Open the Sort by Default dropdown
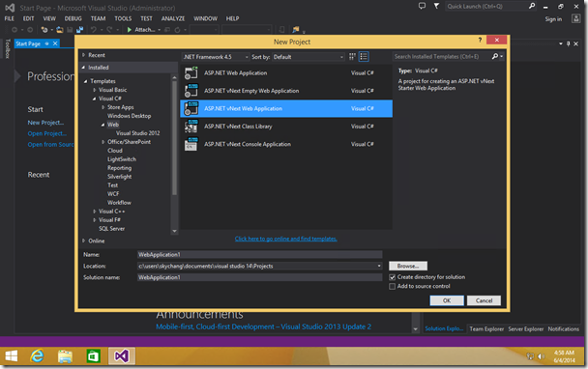 309,57
